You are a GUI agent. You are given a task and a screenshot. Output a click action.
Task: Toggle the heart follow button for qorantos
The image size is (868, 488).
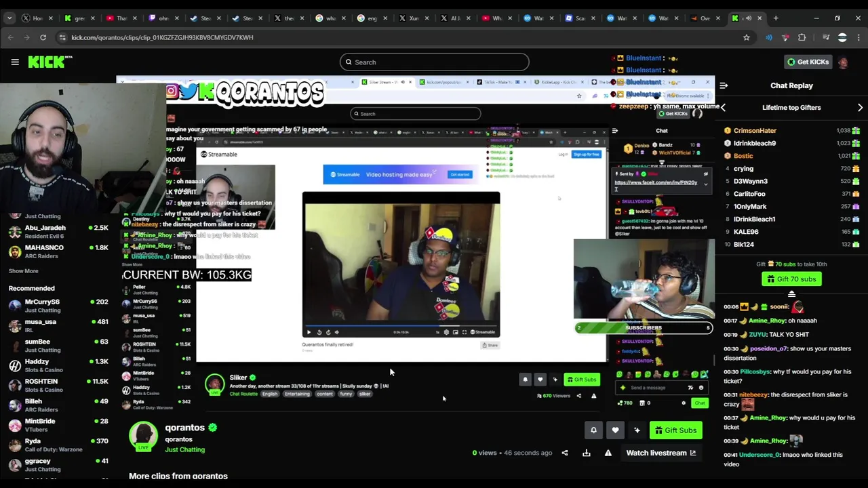tap(615, 430)
